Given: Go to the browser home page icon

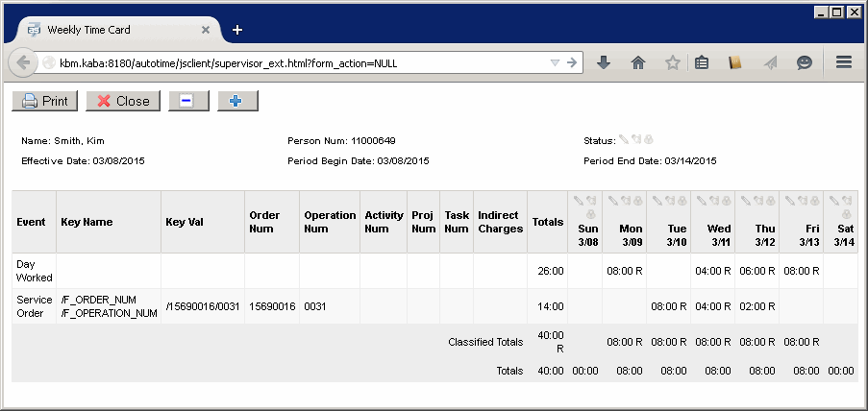Looking at the screenshot, I should tap(637, 62).
